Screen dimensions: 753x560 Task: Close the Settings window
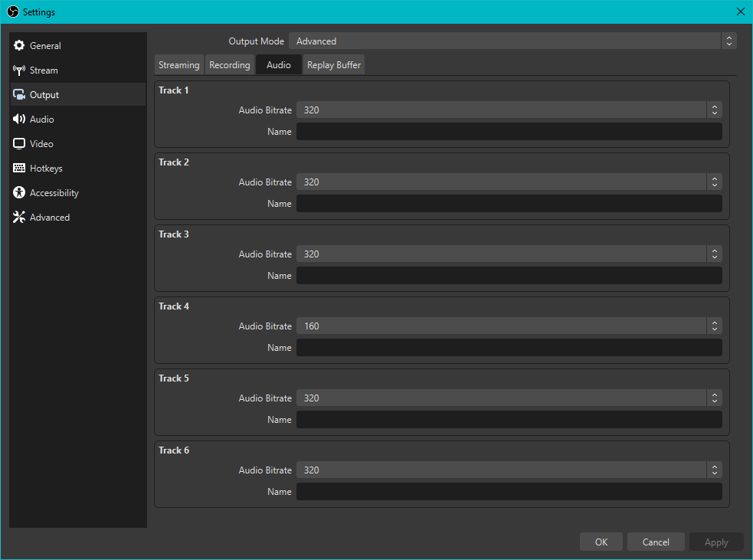coord(740,11)
